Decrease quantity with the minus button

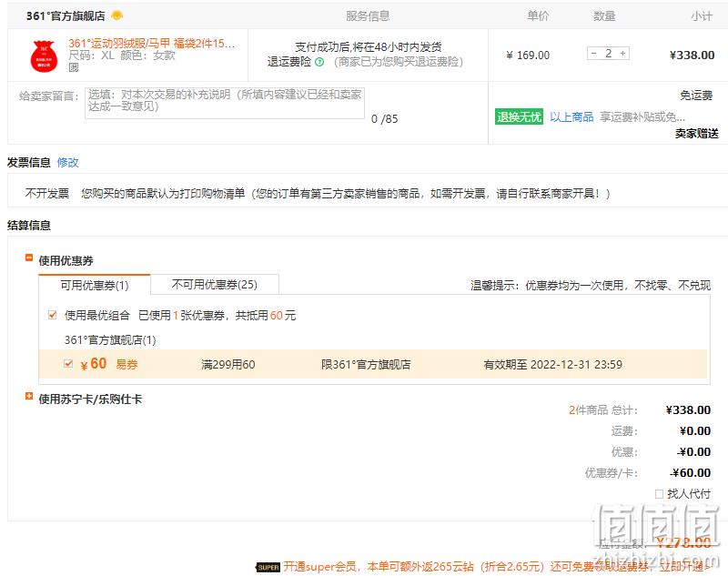pos(593,54)
